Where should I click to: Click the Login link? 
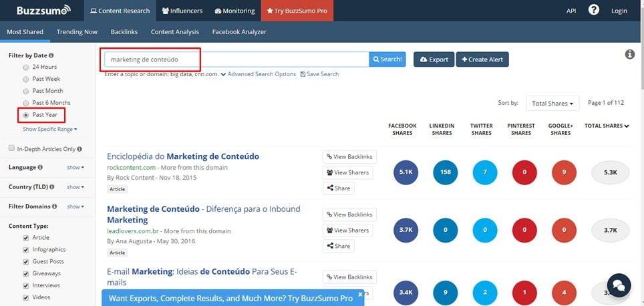tap(619, 11)
